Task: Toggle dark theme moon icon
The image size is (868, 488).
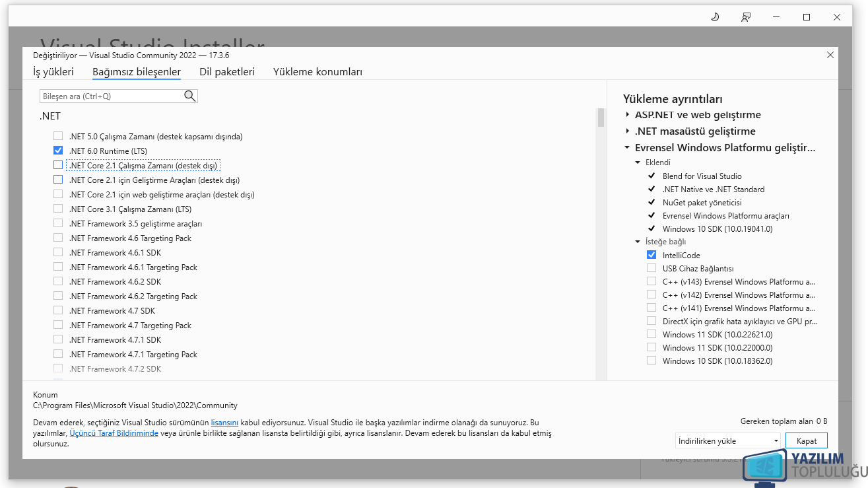Action: click(x=715, y=17)
